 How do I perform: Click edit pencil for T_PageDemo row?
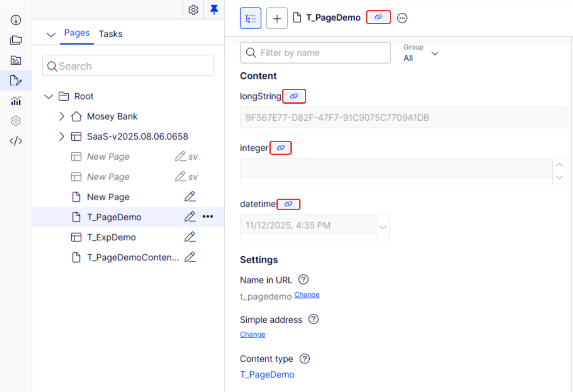[x=190, y=217]
